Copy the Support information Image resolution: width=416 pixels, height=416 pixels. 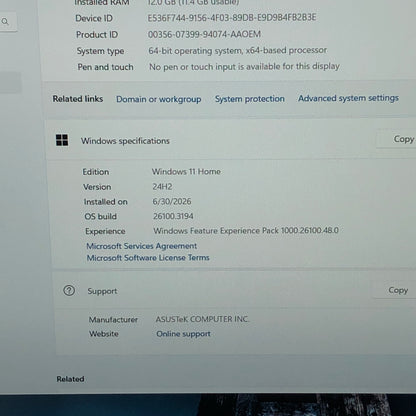point(397,290)
